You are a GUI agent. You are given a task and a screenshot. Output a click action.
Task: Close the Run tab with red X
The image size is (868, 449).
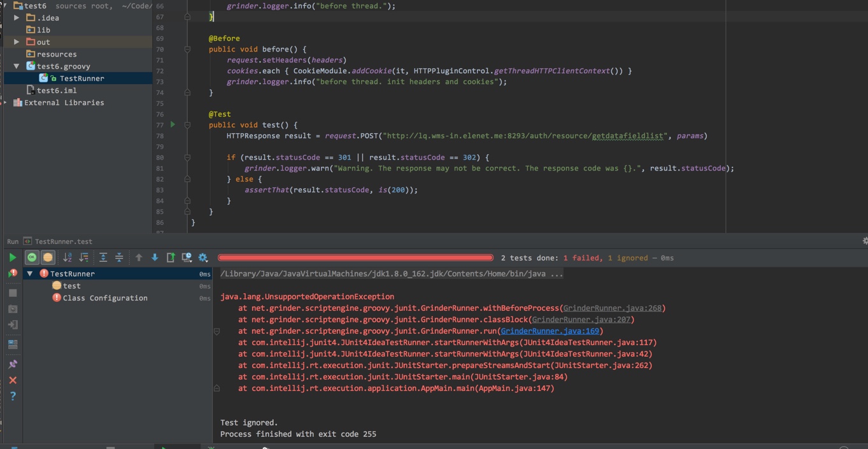[12, 380]
